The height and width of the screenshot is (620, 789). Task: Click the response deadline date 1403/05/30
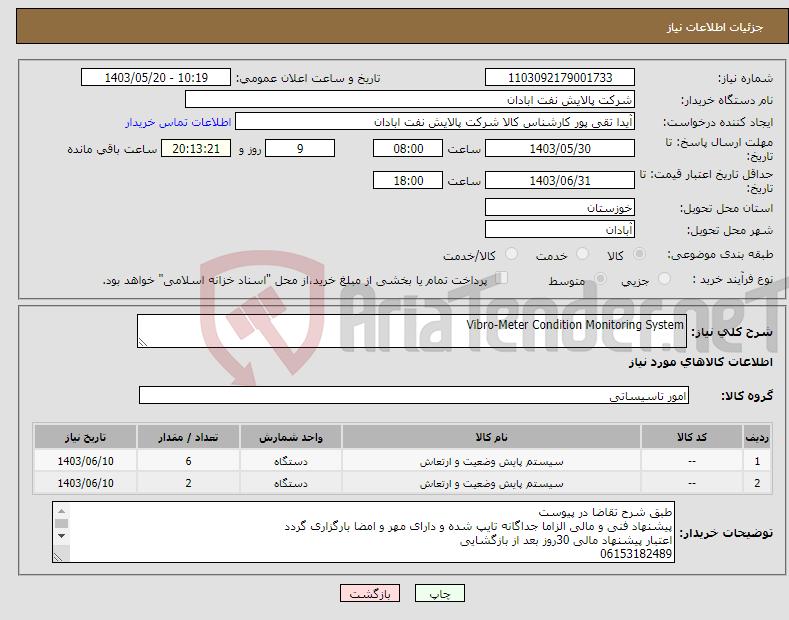560,148
